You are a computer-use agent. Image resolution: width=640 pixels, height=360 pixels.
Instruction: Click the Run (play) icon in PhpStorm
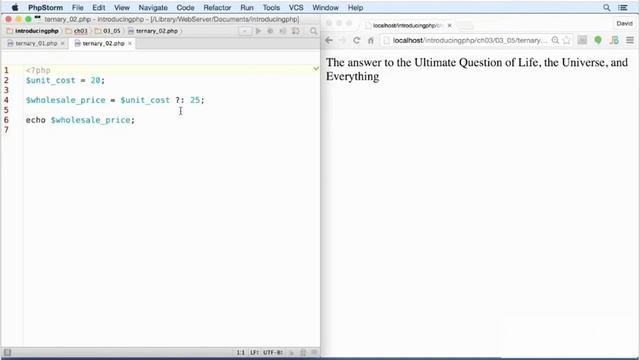(258, 31)
